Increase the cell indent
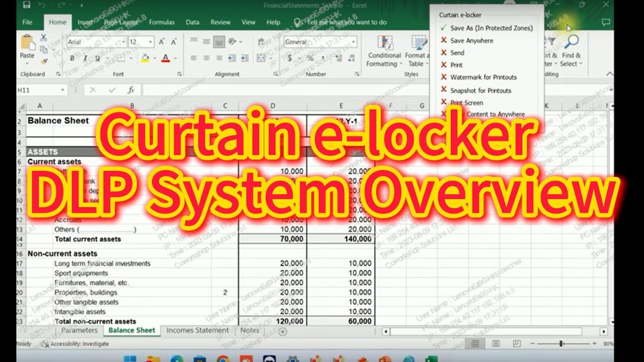This screenshot has width=644, height=362. tap(245, 58)
